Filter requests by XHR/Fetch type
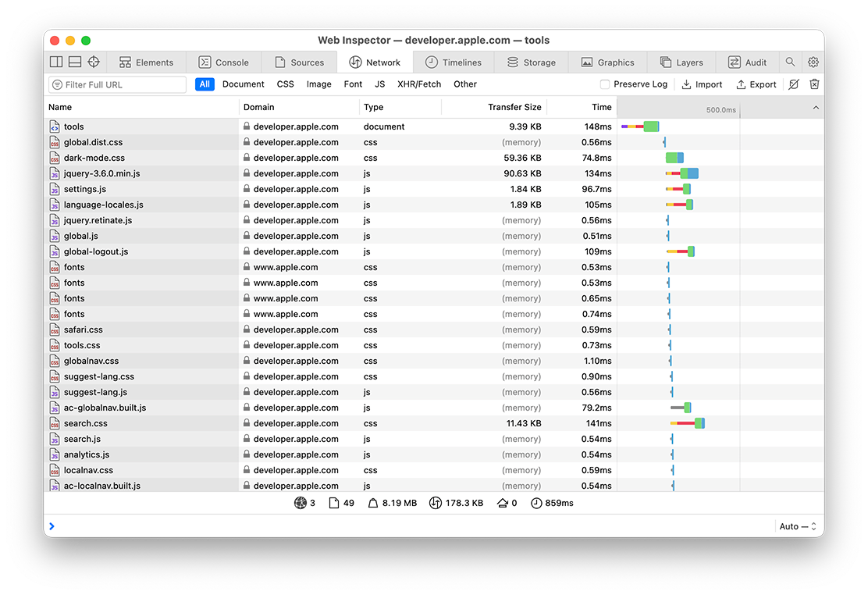The height and width of the screenshot is (595, 868). [x=419, y=84]
